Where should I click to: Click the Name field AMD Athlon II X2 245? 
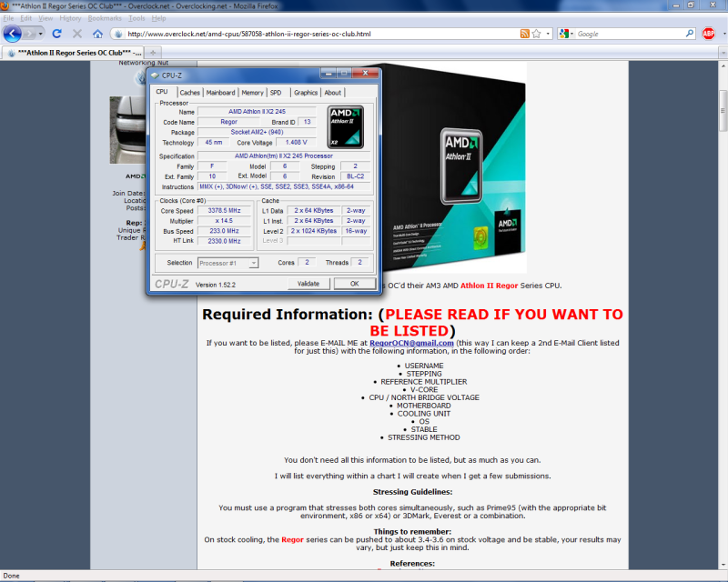[257, 112]
